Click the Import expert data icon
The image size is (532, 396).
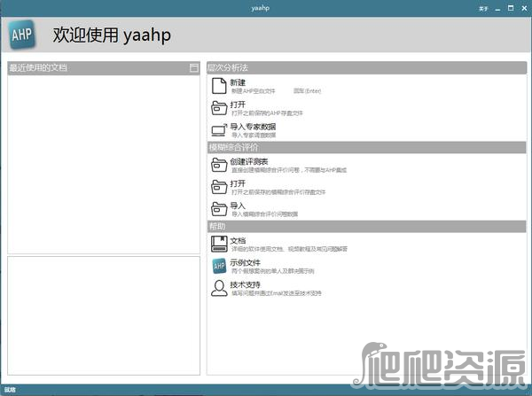tap(219, 130)
